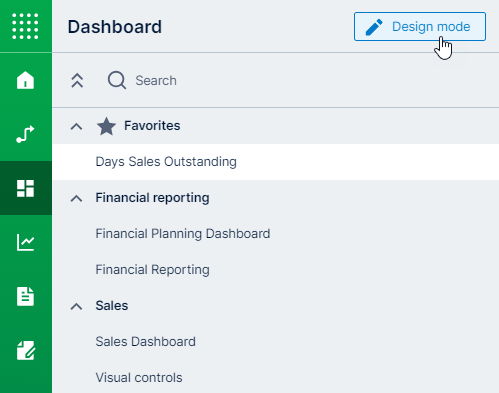Open the workflow route arrow icon
Viewport: 499px width, 393px height.
click(x=25, y=134)
